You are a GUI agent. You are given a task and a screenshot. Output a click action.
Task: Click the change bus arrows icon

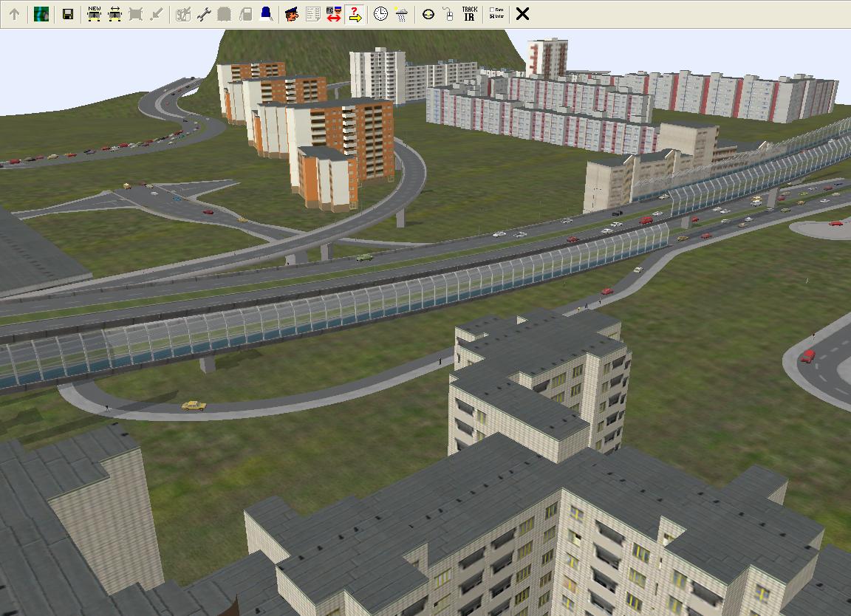click(x=115, y=14)
